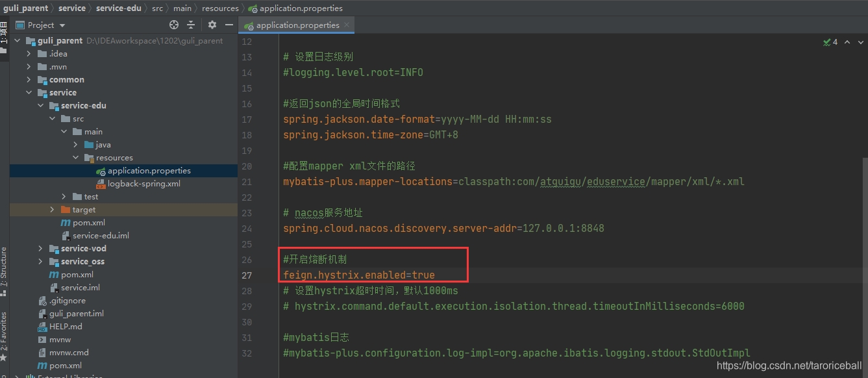Image resolution: width=868 pixels, height=378 pixels.
Task: Expand the test folder
Action: (64, 196)
